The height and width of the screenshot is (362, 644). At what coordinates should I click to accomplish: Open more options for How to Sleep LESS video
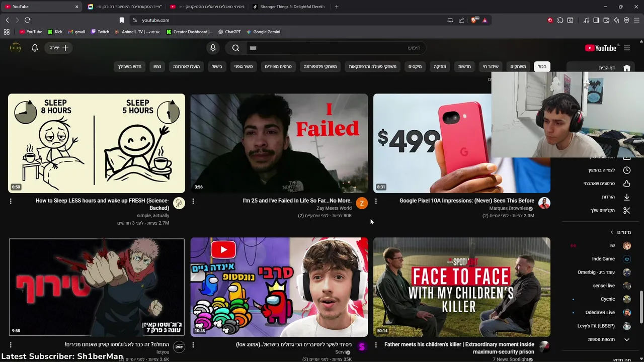[11, 201]
